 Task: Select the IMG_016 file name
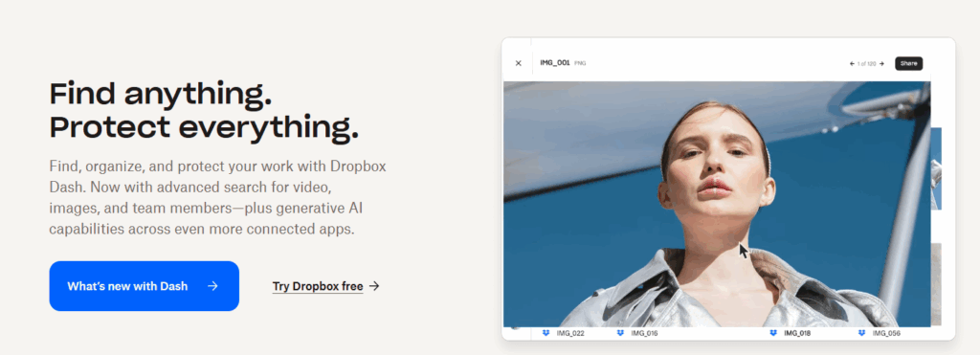point(644,333)
